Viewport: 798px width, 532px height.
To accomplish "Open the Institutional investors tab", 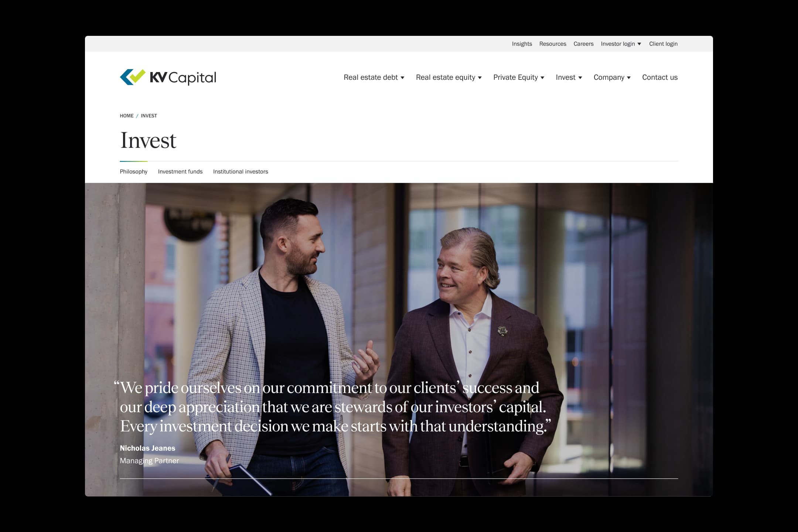I will (x=241, y=171).
